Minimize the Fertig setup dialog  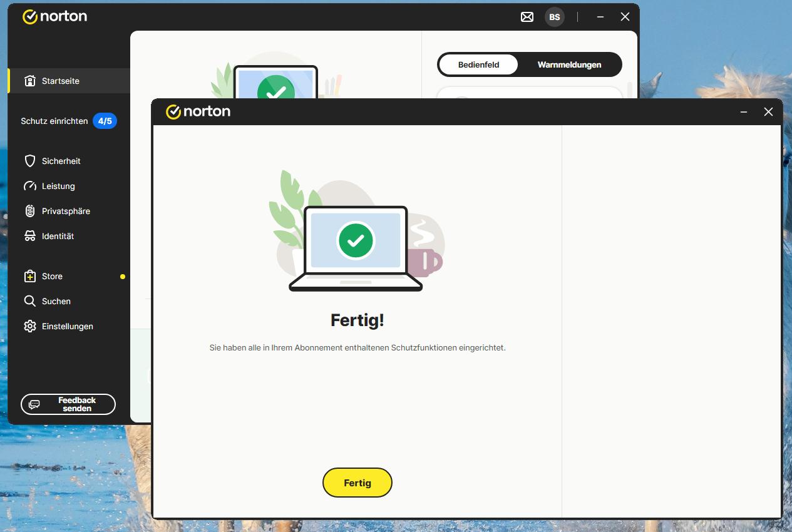[x=744, y=112]
